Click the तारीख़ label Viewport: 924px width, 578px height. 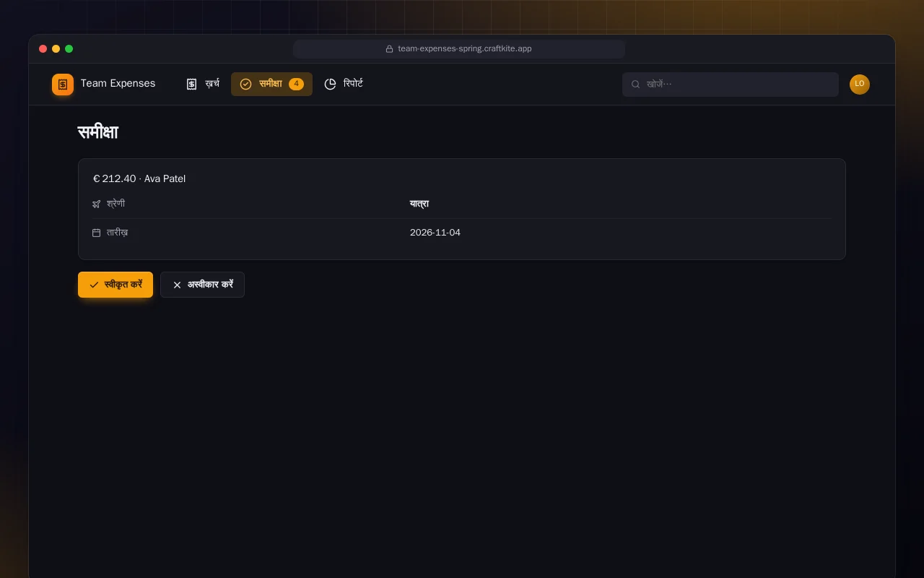(x=117, y=233)
